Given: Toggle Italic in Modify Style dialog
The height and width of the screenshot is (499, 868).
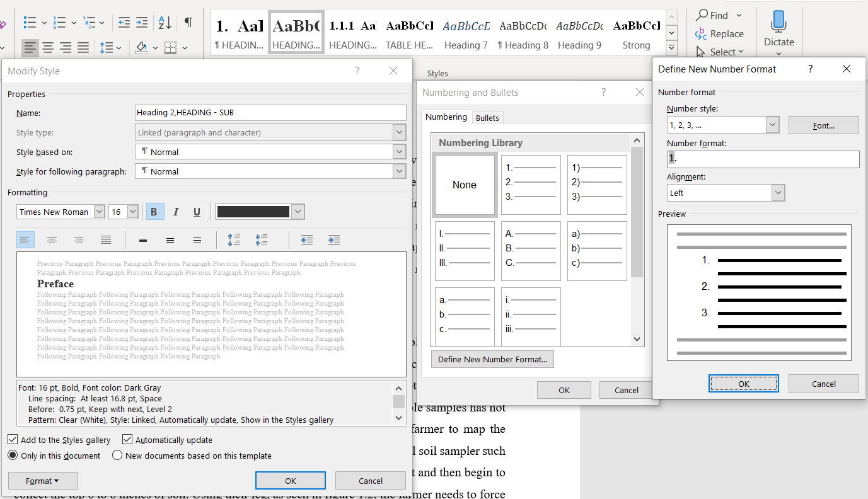Looking at the screenshot, I should (x=176, y=212).
